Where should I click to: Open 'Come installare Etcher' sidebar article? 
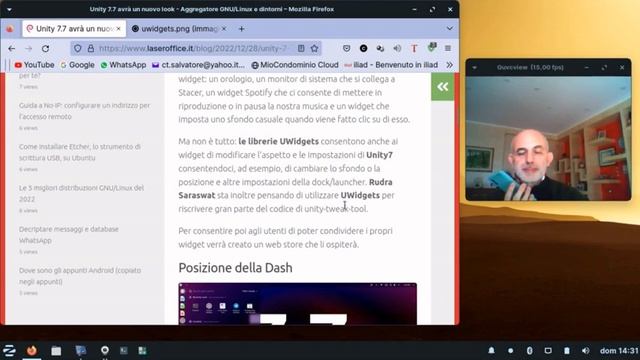[80, 152]
